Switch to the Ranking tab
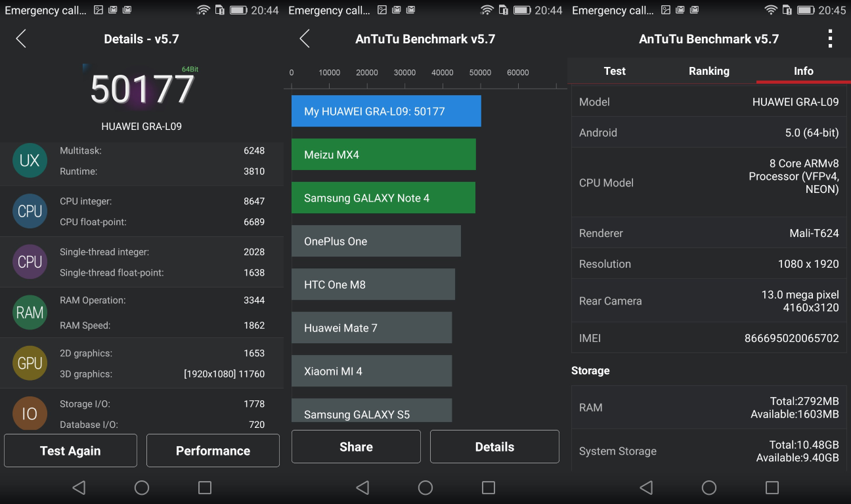 tap(709, 71)
